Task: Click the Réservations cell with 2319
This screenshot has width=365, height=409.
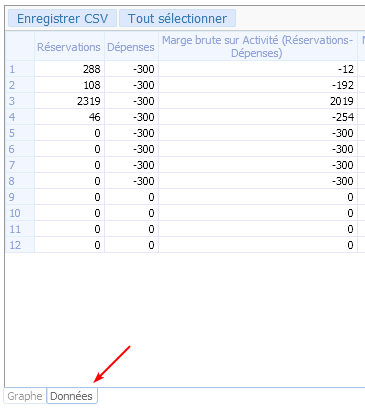Action: coord(69,101)
